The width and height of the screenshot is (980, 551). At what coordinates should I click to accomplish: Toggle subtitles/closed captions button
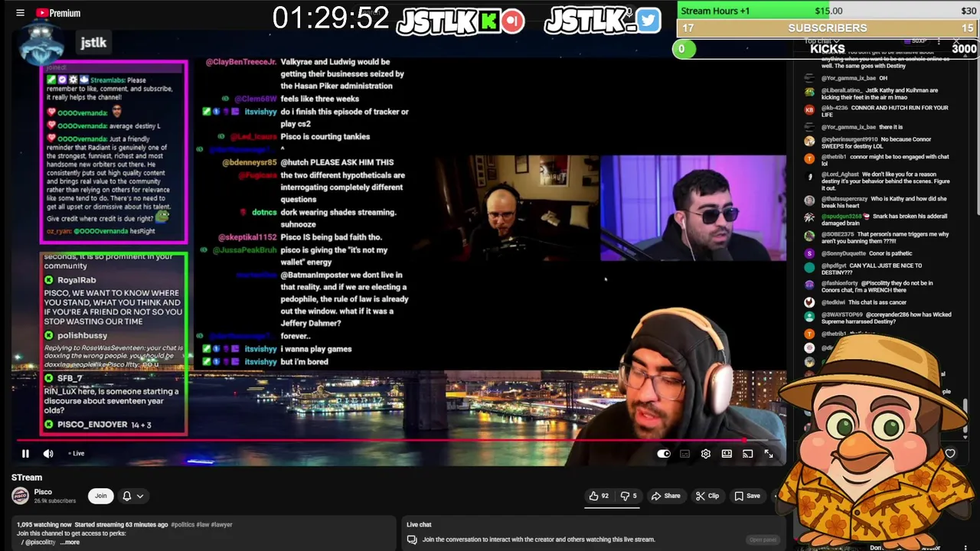tap(684, 454)
